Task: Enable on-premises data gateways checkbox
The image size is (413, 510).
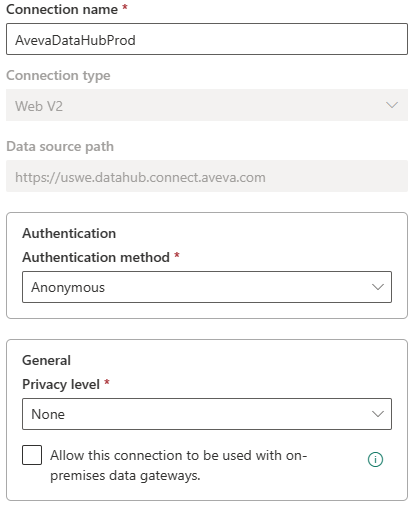Action: 32,455
